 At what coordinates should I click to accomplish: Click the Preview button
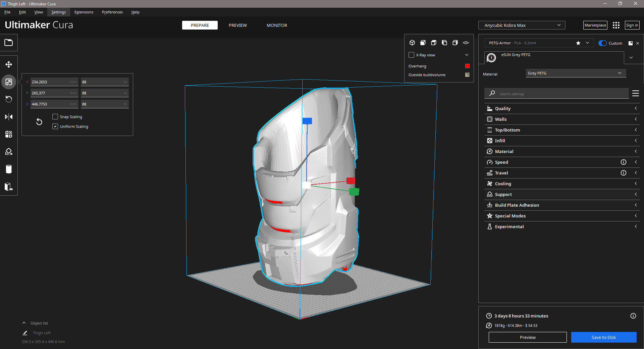528,337
